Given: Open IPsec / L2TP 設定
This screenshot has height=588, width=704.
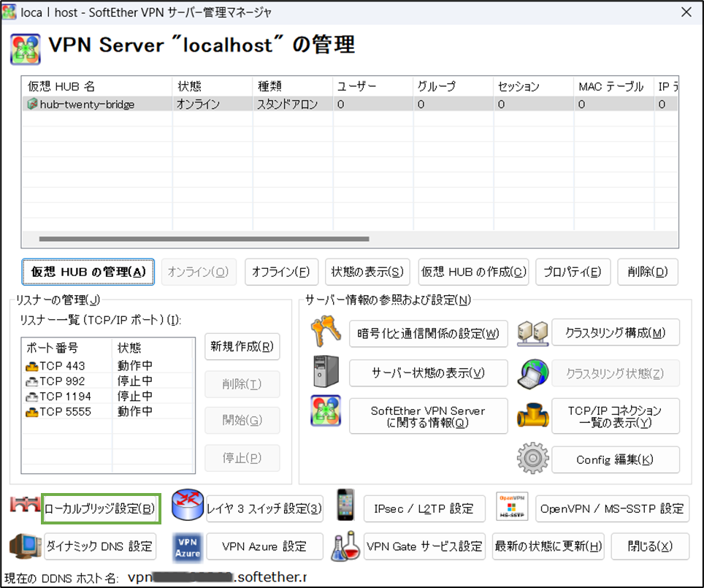Looking at the screenshot, I should 424,508.
